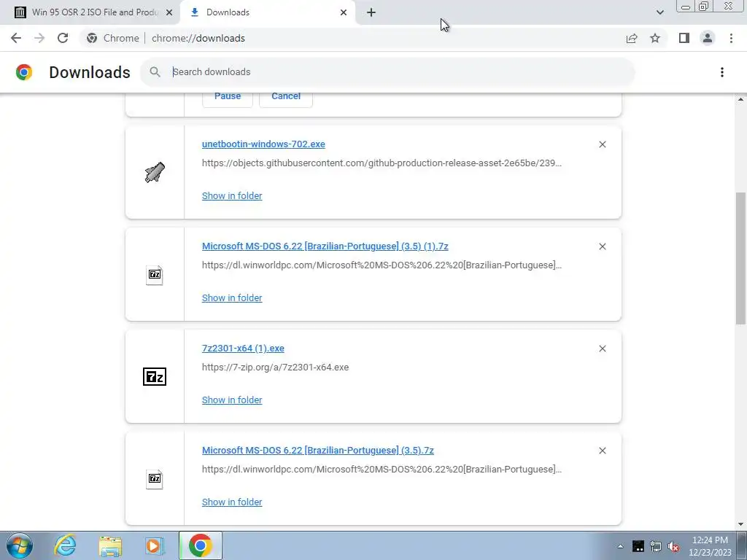Show MS-DOS 6.22 (3.5).7z in folder

(x=232, y=502)
